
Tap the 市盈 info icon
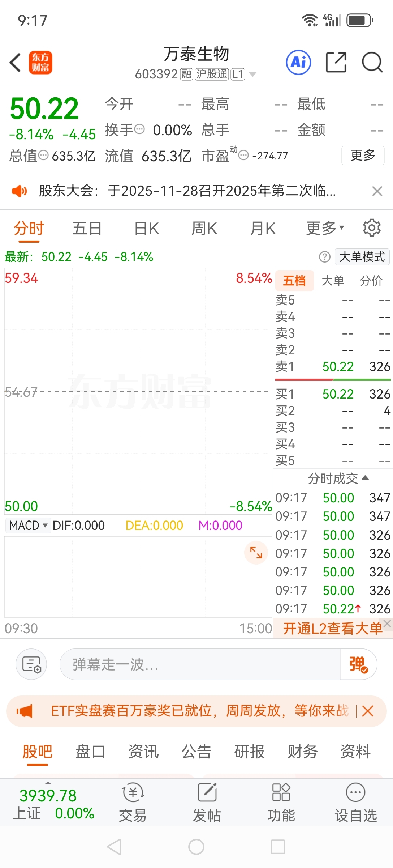tap(244, 156)
